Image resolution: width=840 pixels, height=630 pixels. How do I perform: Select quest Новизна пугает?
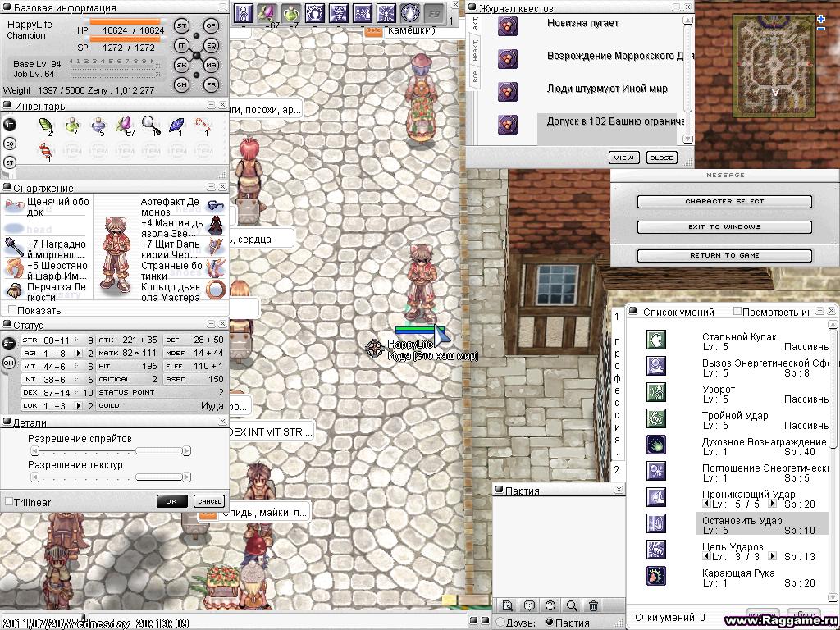(582, 23)
